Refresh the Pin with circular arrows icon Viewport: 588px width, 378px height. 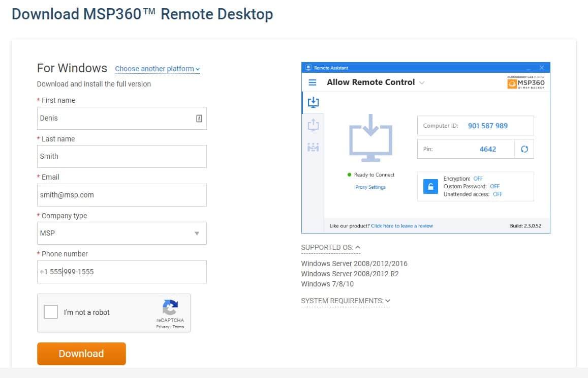[x=524, y=149]
